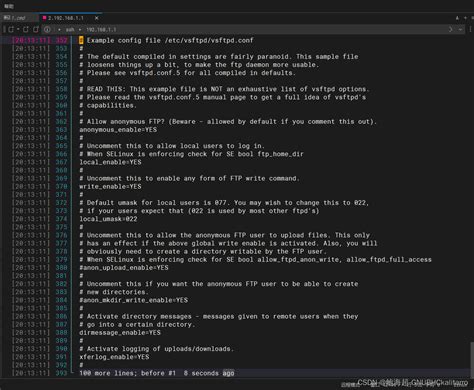The image size is (474, 390).
Task: Click the 'Activate logging of uploads/downloads.' comment
Action: coord(156,349)
